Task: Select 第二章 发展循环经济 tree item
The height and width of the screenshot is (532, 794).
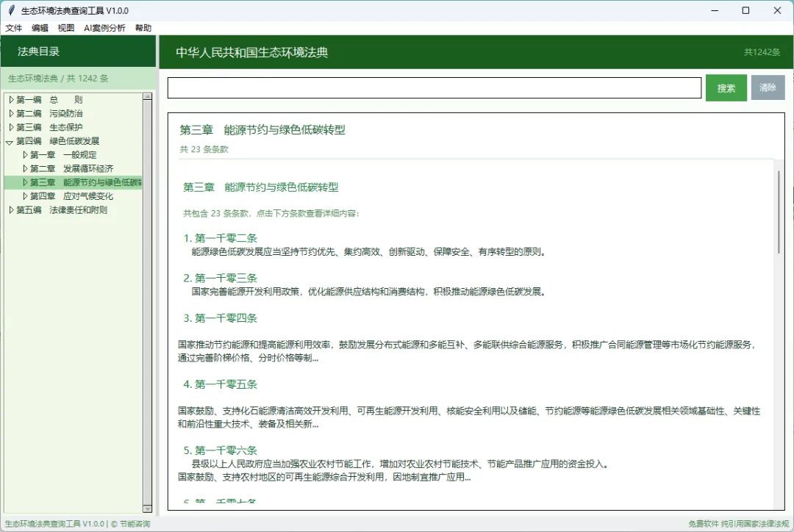Action: 71,168
